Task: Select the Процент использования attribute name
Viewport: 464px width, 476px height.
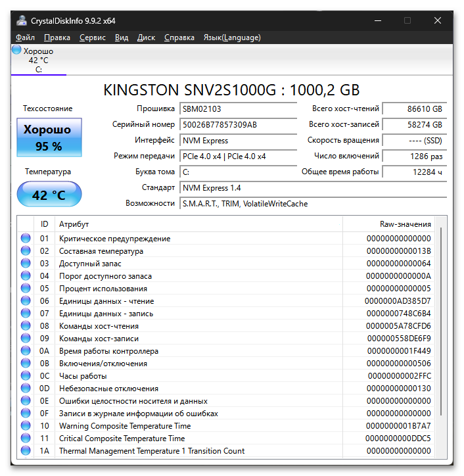Action: coord(103,289)
